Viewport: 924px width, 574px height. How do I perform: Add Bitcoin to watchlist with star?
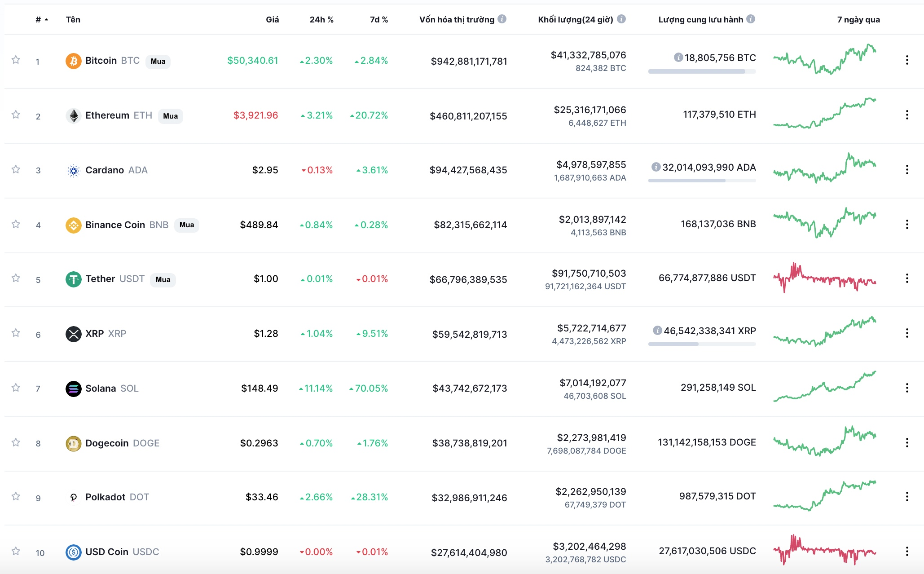(16, 60)
